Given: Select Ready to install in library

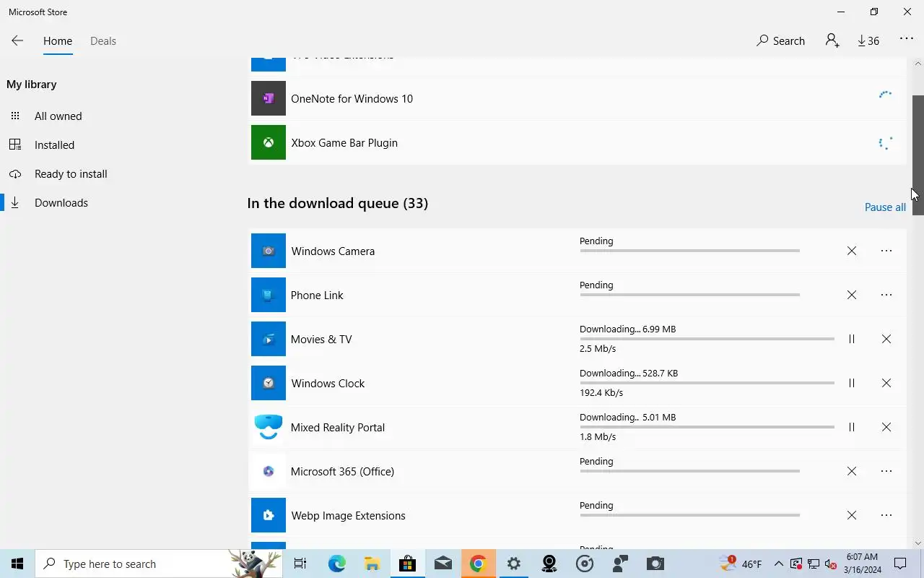Looking at the screenshot, I should pyautogui.click(x=71, y=174).
